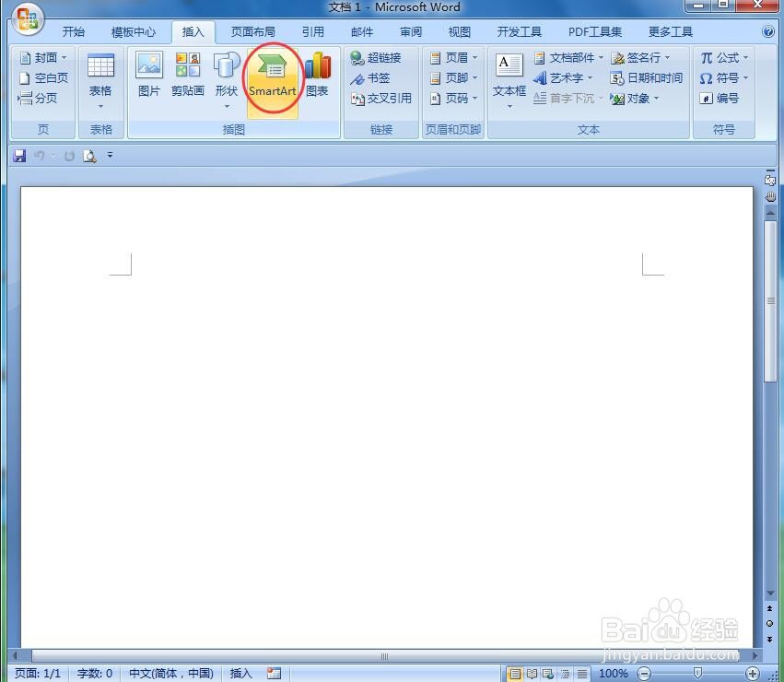
Task: Switch to the Review tab
Action: (411, 32)
